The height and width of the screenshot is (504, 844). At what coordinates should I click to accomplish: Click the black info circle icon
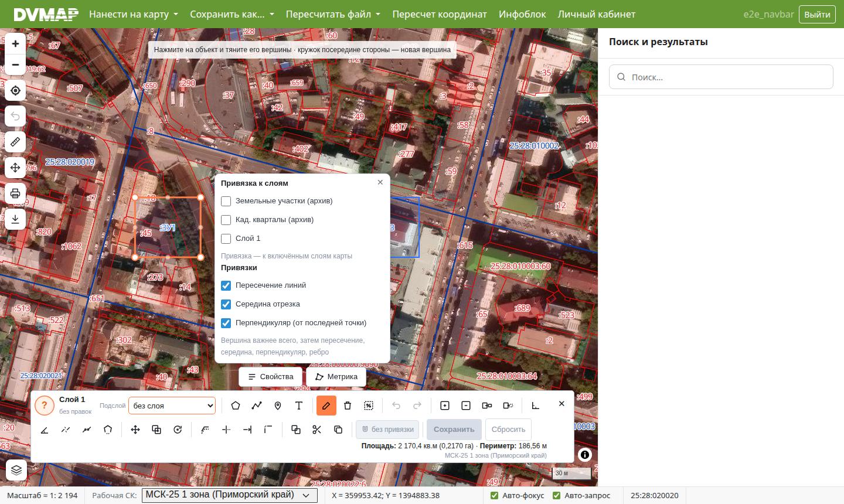click(584, 455)
